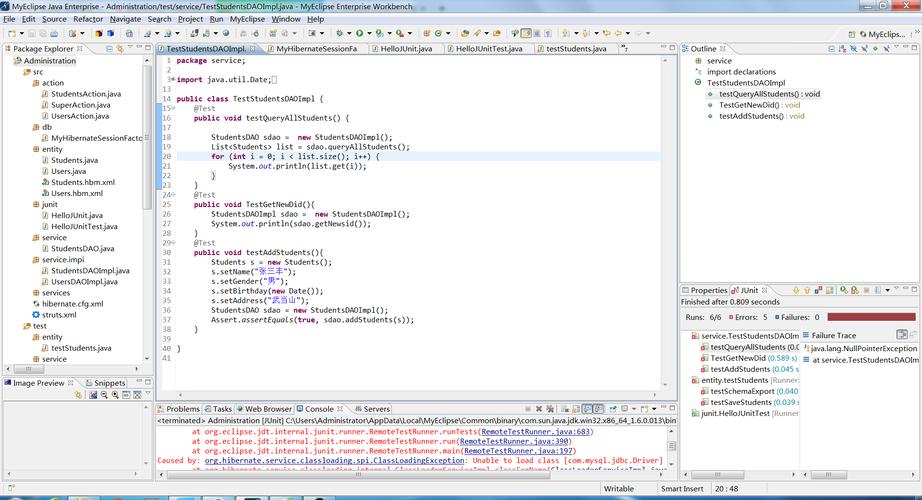Toggle Console Scroll Lock icon
Image resolution: width=922 pixels, height=500 pixels.
(x=575, y=408)
